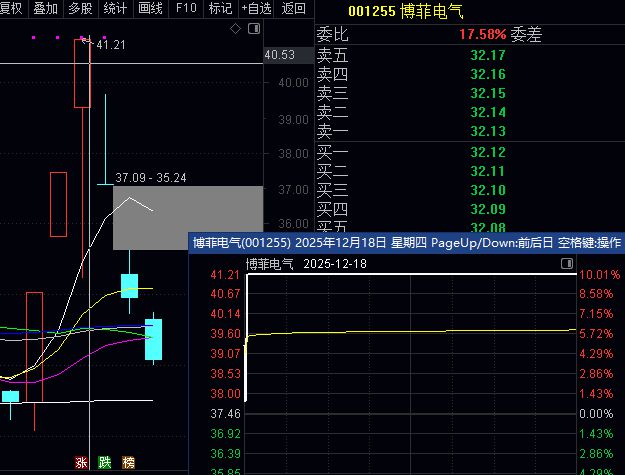625x475 pixels.
Task: Select the 叠加 overlay toolbar item
Action: tap(45, 8)
